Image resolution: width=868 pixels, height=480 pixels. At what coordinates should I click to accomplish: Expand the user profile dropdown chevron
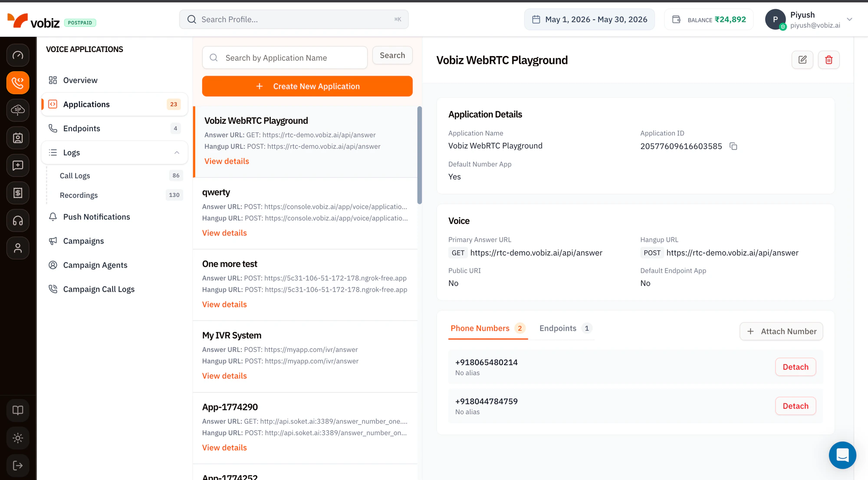pos(849,20)
